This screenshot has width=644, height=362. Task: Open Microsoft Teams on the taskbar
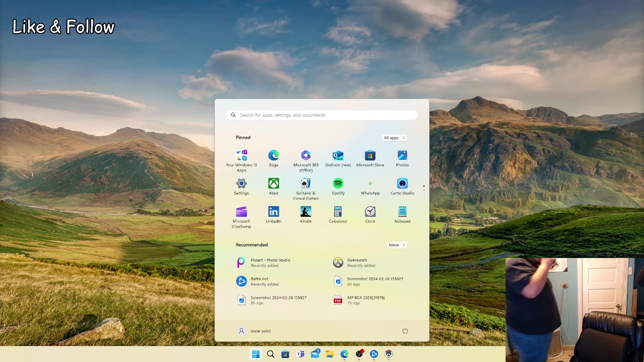300,354
